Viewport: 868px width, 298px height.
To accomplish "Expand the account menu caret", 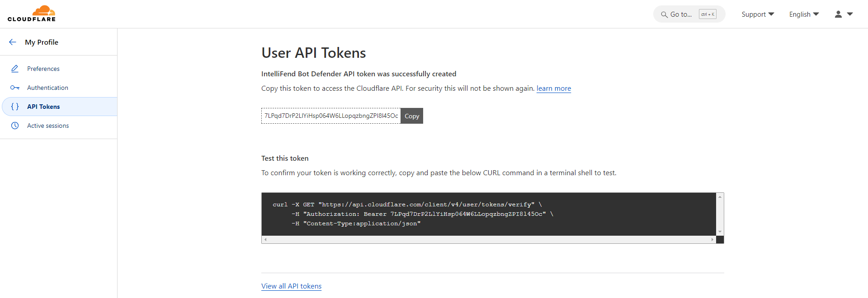I will click(850, 14).
